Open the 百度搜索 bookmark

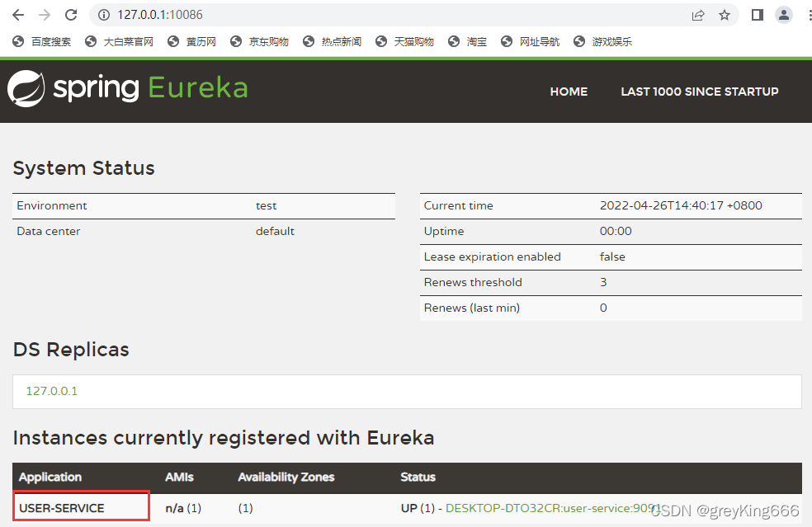[42, 42]
